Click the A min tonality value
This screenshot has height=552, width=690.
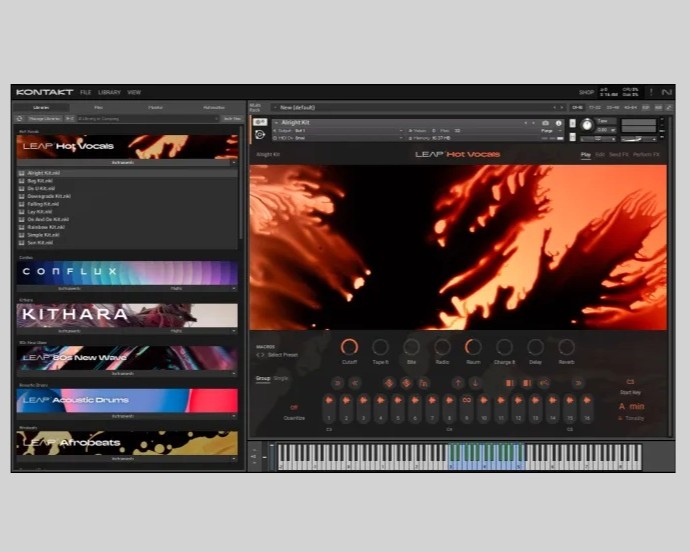pos(631,406)
